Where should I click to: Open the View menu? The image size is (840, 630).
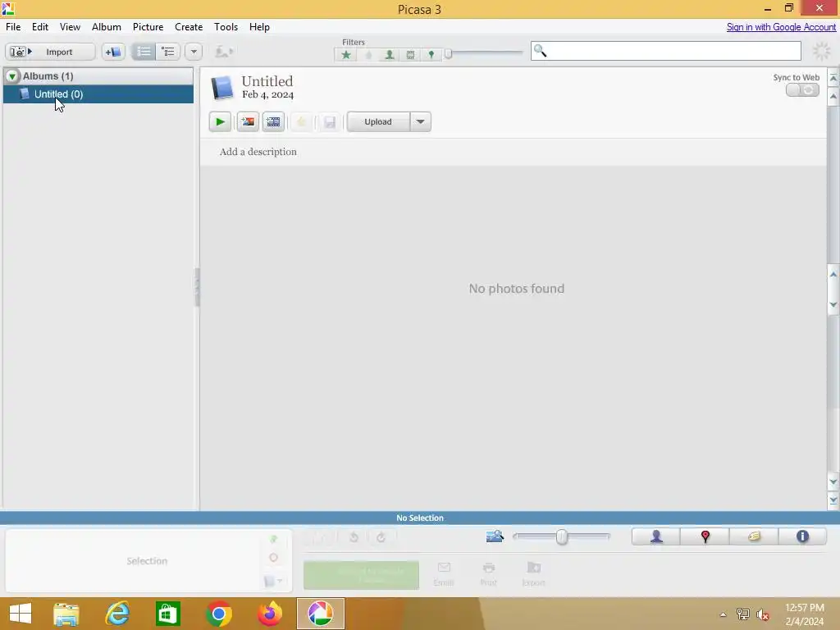point(70,27)
